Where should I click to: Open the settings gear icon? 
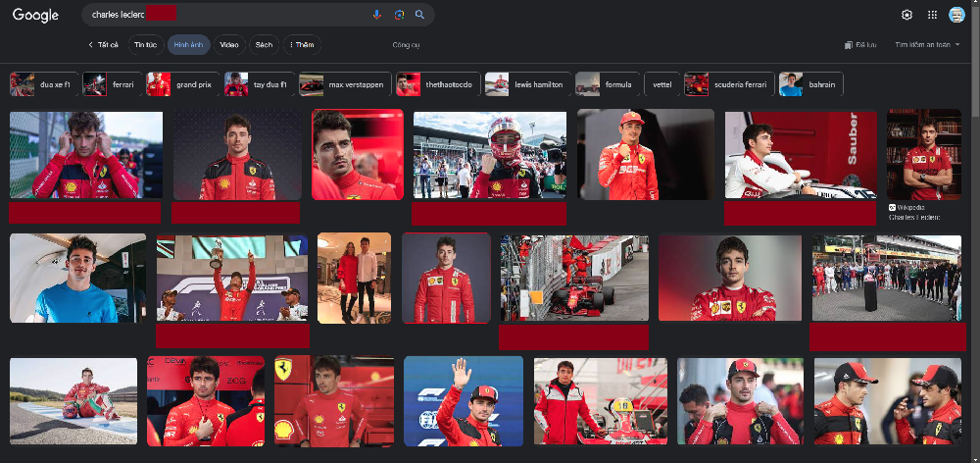(906, 15)
